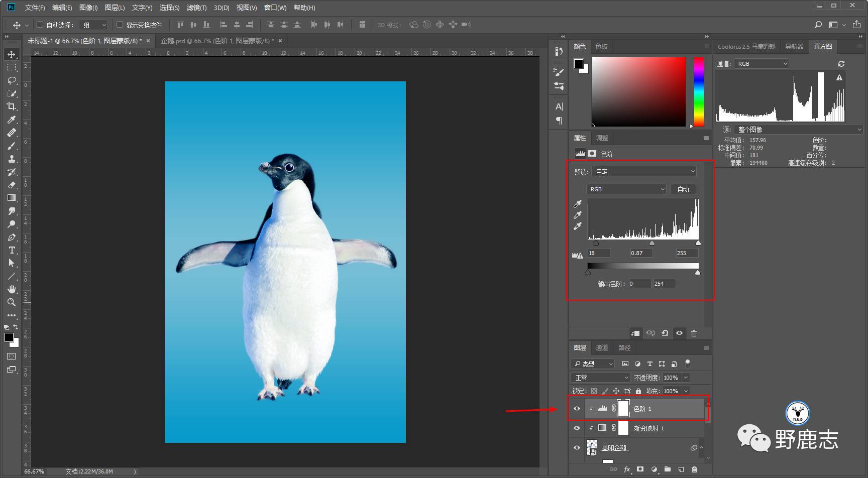This screenshot has width=868, height=478.
Task: Select the Crop tool
Action: coord(11,106)
